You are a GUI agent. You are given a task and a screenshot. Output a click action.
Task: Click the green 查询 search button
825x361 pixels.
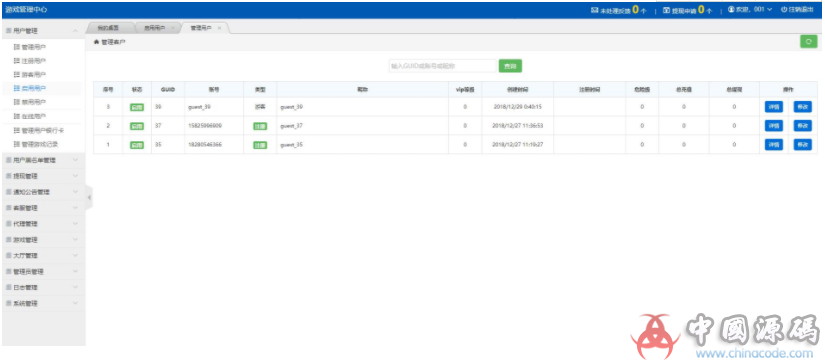click(510, 66)
